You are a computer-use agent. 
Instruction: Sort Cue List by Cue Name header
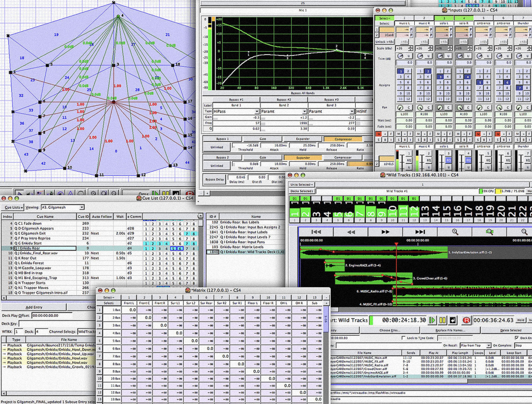coord(45,216)
